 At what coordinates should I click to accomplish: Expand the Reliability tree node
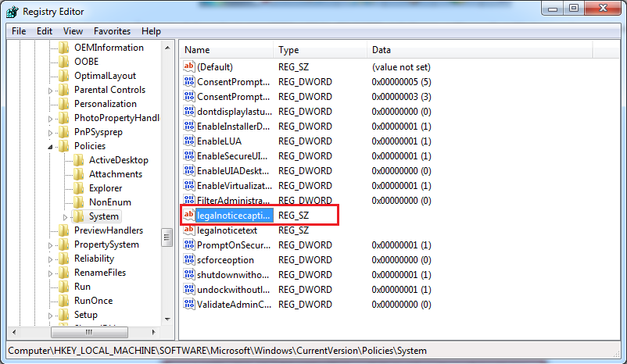coord(52,259)
